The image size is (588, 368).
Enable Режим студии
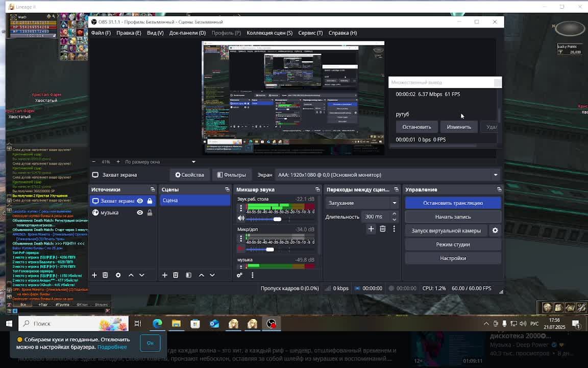coord(453,244)
